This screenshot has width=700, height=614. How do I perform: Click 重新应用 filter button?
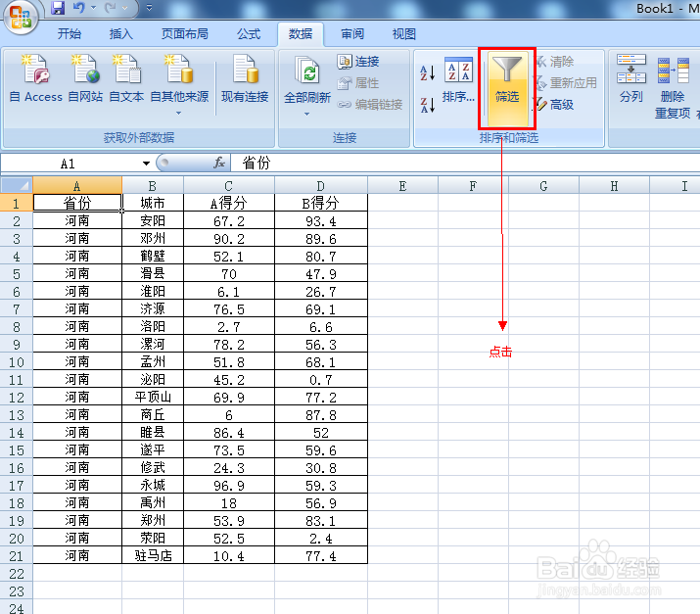tap(566, 82)
